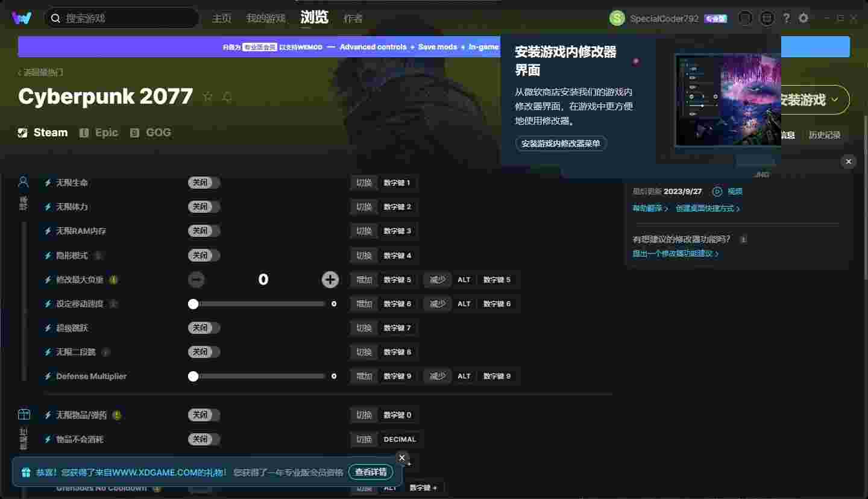Click the 设定移动速度 slider handle
The height and width of the screenshot is (499, 868).
pos(193,304)
